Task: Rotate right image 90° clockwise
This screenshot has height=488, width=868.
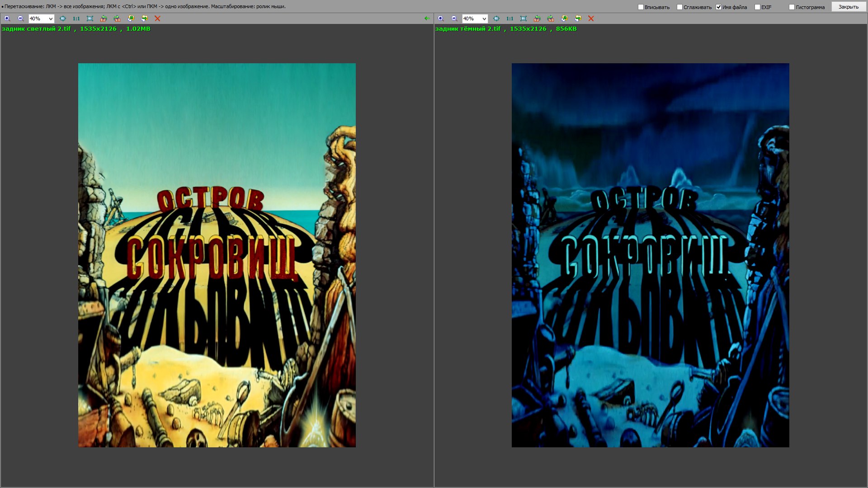Action: point(551,19)
